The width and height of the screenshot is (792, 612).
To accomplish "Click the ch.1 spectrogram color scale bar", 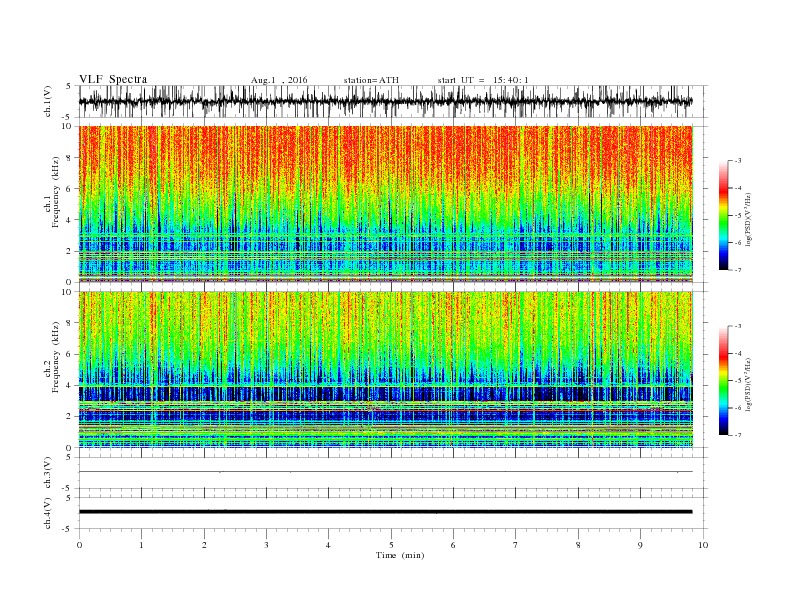I will (723, 215).
